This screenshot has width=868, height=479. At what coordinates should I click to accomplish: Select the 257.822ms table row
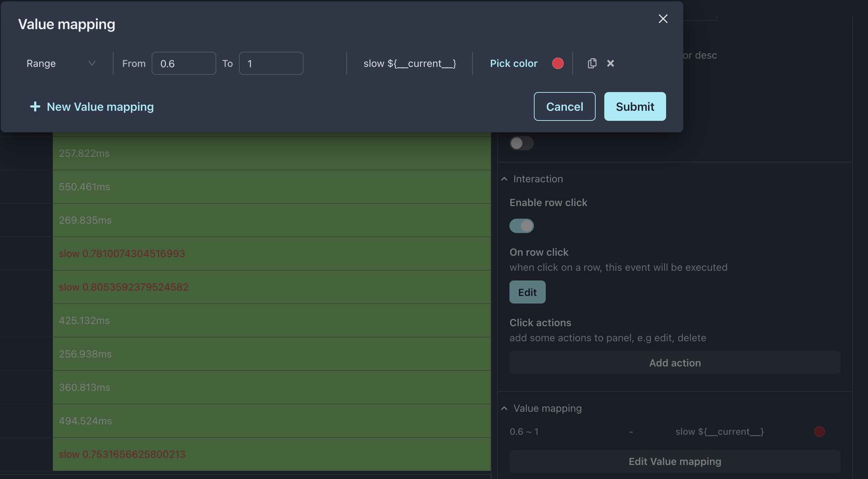click(272, 153)
